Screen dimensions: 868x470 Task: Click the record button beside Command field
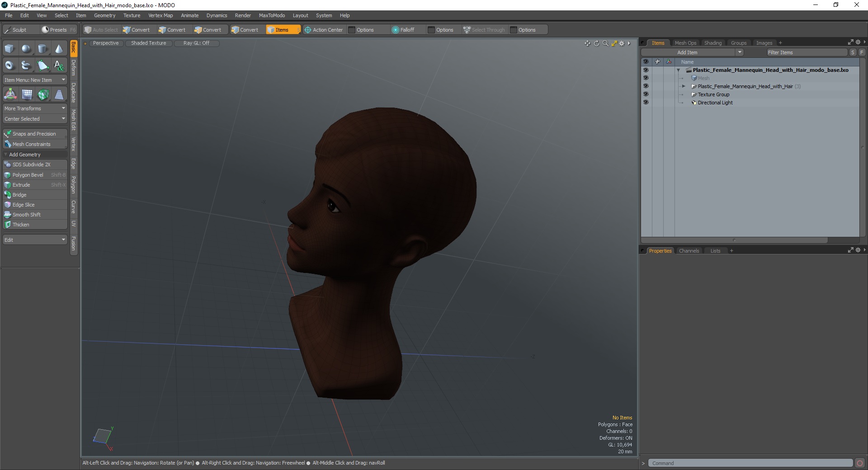(x=860, y=463)
